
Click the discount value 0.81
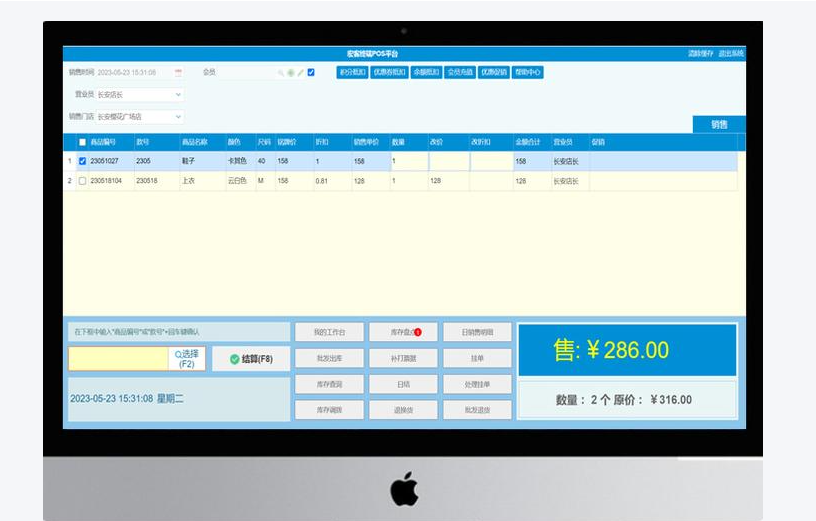(322, 181)
